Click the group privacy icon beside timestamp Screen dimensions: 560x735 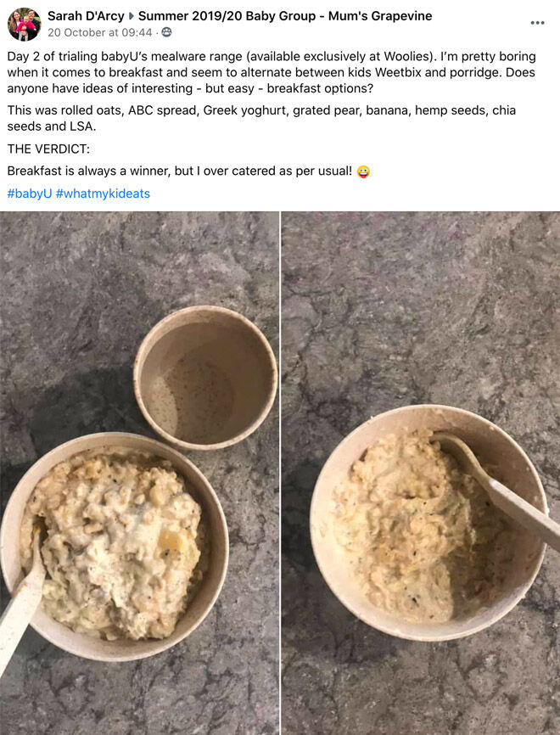pyautogui.click(x=166, y=32)
